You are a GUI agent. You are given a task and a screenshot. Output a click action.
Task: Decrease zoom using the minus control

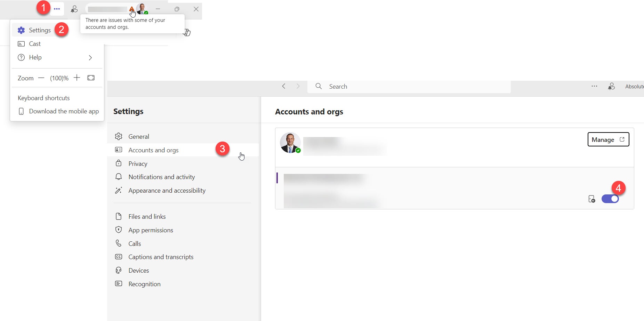(x=41, y=78)
